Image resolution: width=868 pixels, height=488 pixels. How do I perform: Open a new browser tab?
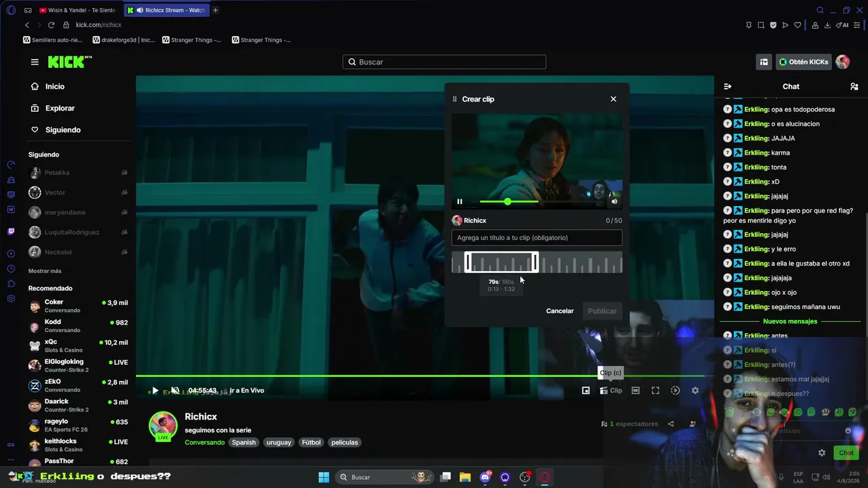click(x=216, y=10)
